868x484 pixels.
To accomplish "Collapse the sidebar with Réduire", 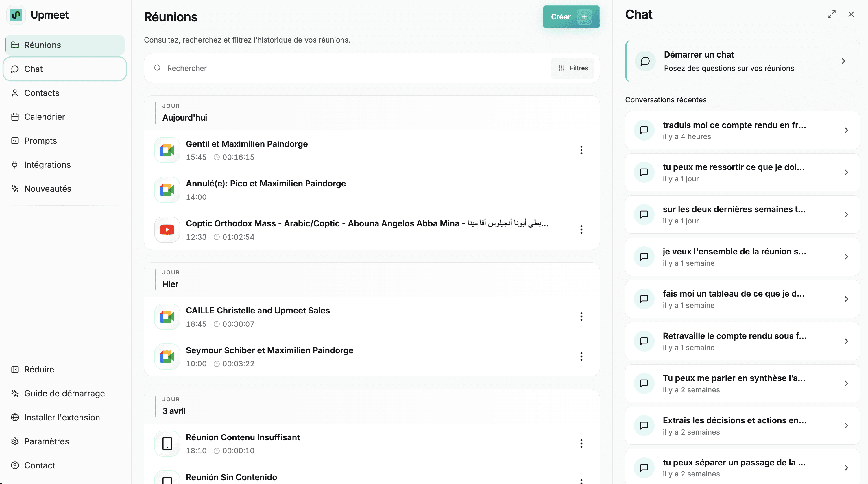I will coord(39,370).
